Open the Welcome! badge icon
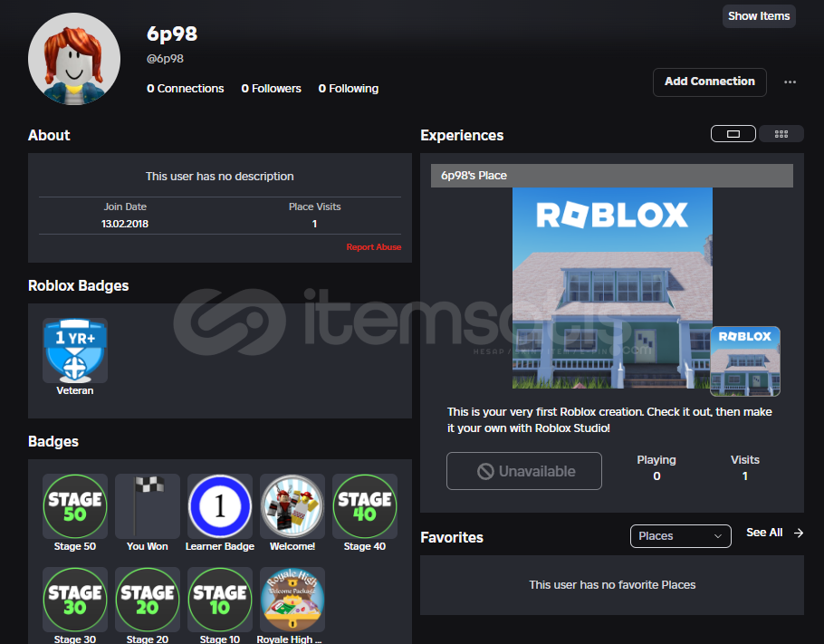824x644 pixels. 292,506
